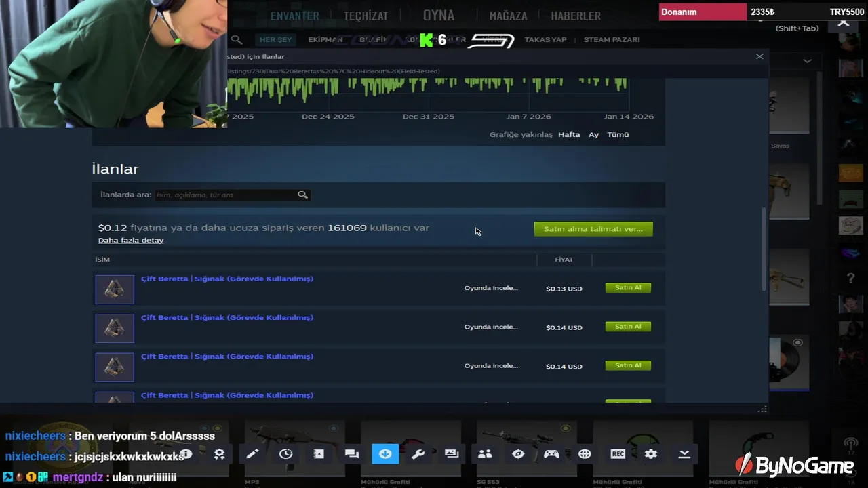Screen dimensions: 868x488
Task: Select OYNA in the top menu
Action: (x=439, y=15)
